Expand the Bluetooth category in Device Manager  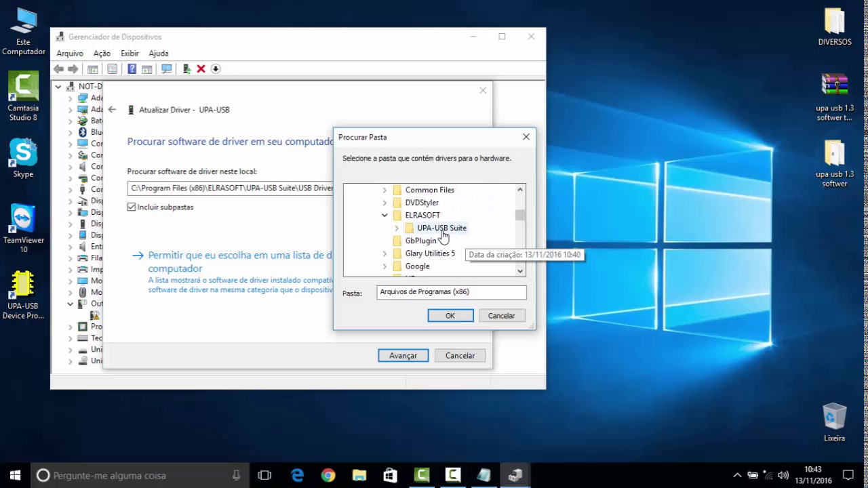tap(70, 132)
